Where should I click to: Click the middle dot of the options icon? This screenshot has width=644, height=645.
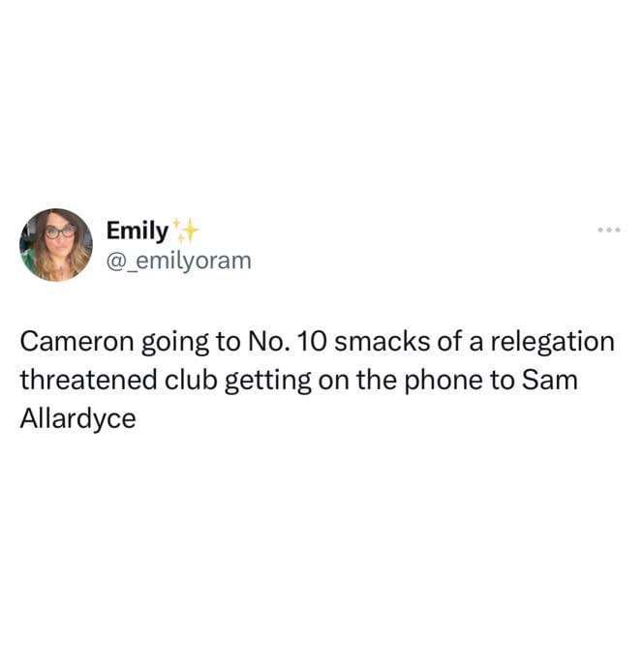[609, 230]
